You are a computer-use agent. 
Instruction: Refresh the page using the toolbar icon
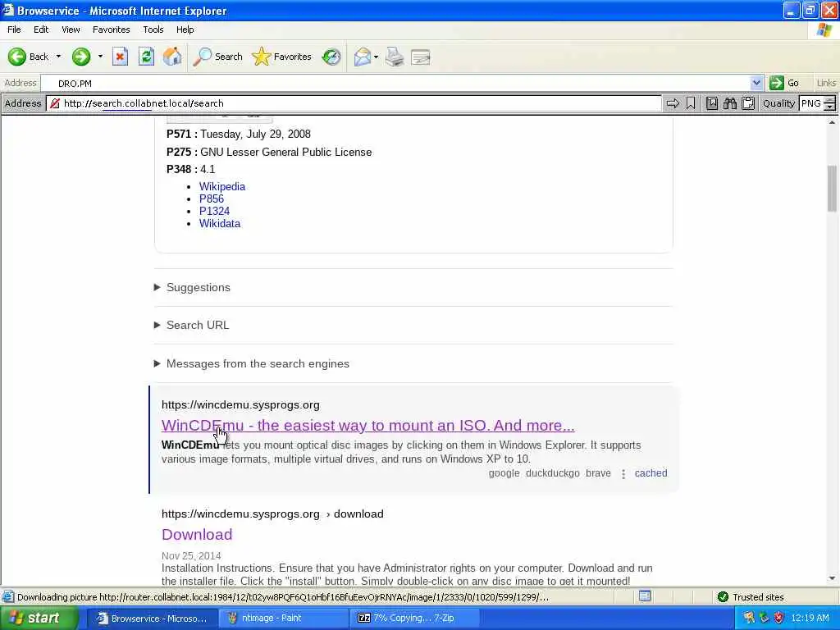click(x=146, y=57)
